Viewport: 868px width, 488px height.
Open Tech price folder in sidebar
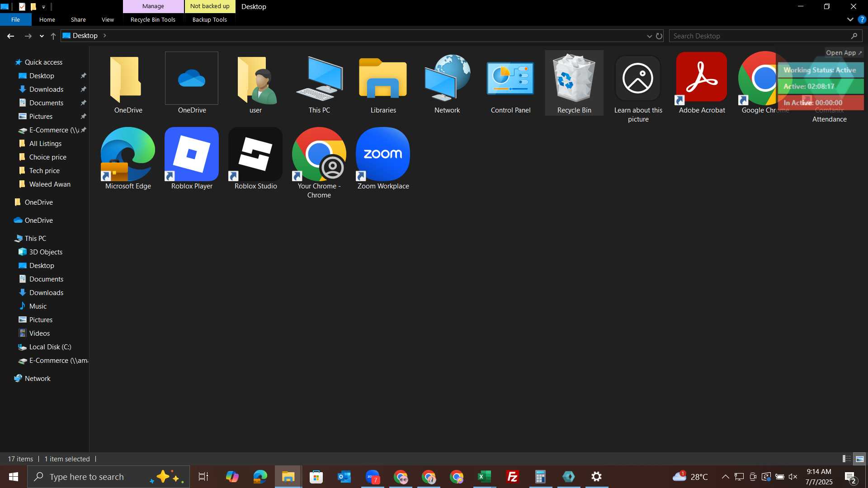[x=44, y=171]
